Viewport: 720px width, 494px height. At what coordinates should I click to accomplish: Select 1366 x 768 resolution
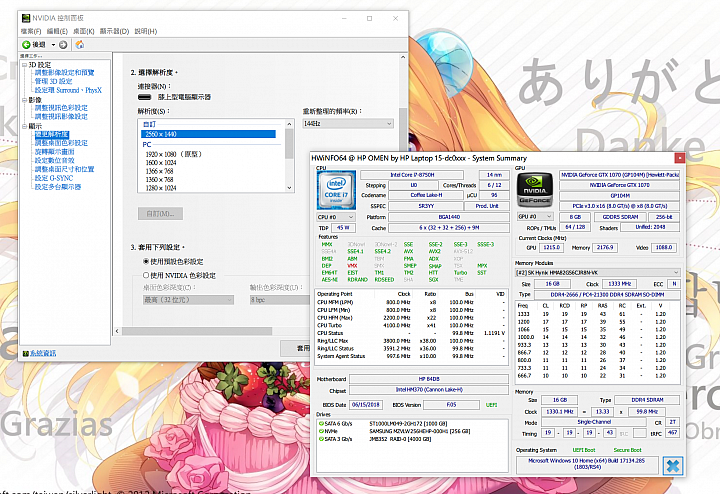click(159, 171)
